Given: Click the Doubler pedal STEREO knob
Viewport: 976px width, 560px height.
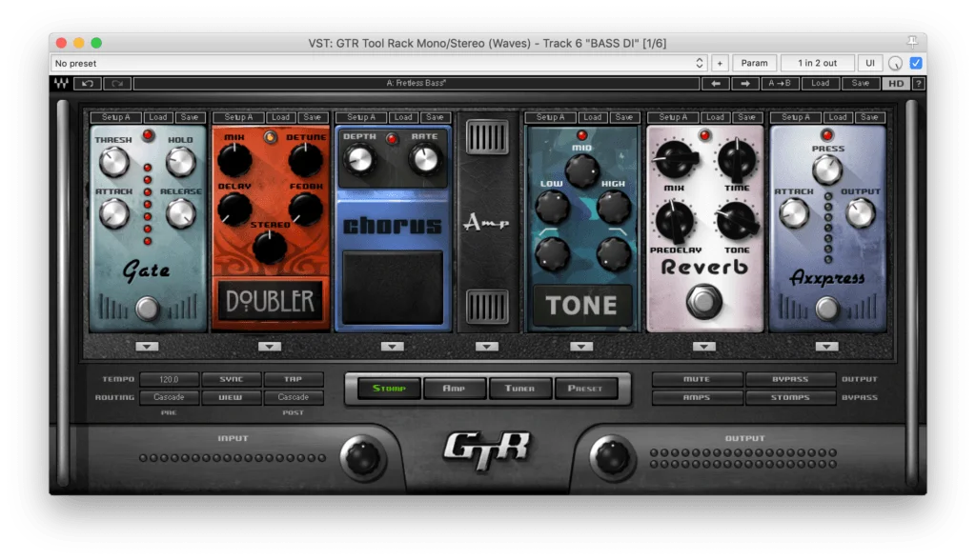Looking at the screenshot, I should [x=270, y=247].
